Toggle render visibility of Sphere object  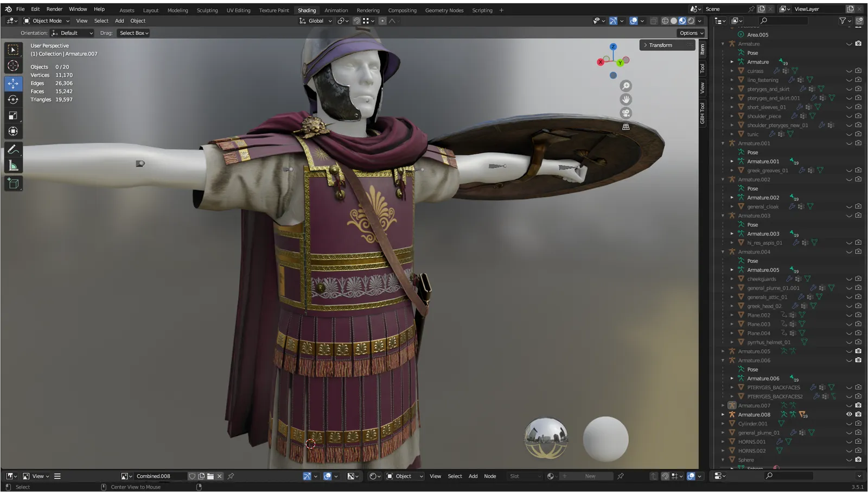[858, 459]
